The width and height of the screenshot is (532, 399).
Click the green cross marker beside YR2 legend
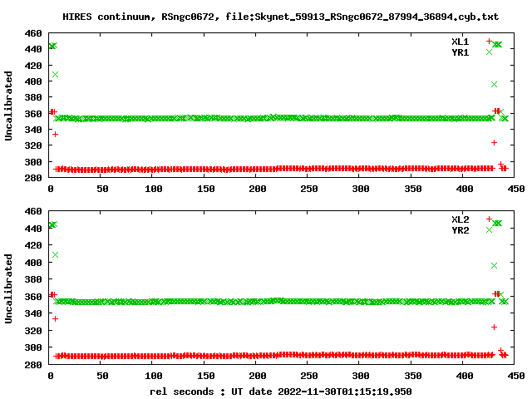489,229
